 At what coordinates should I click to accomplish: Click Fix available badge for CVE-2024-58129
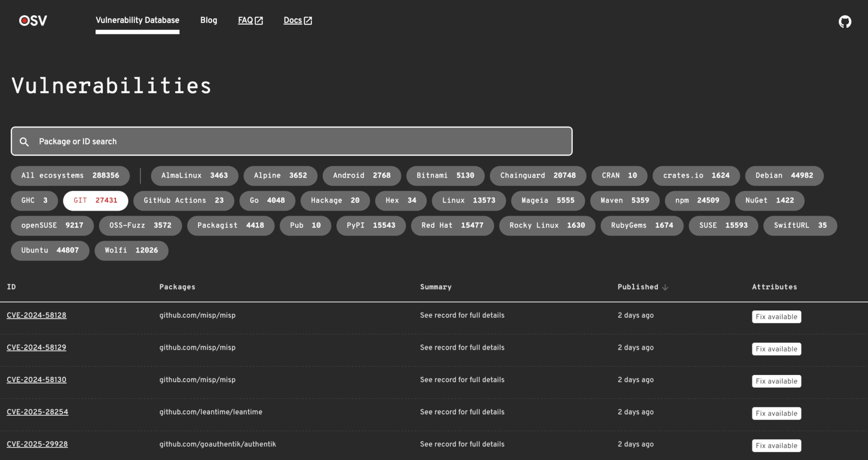coord(776,349)
